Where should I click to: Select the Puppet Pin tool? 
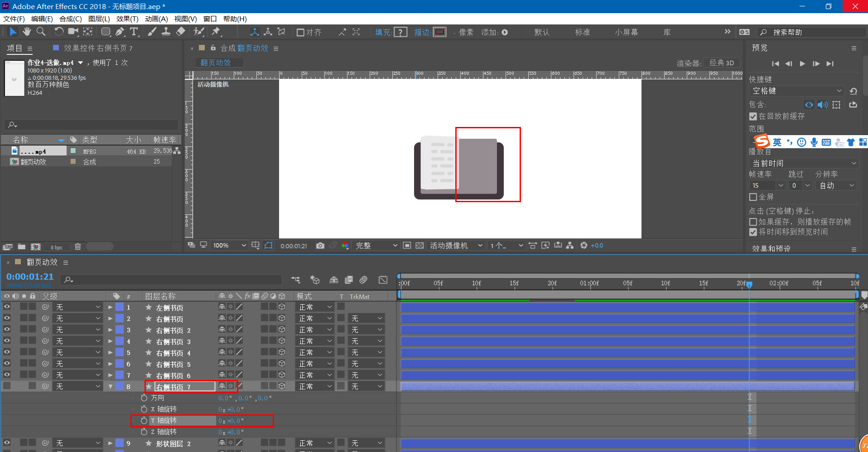pyautogui.click(x=216, y=32)
